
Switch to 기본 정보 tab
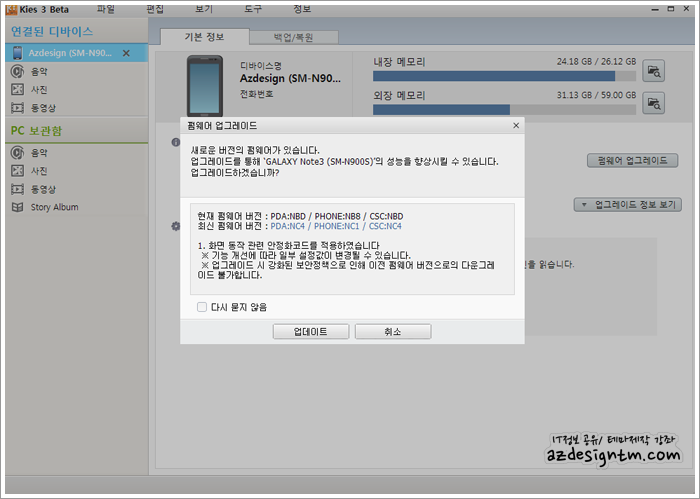pyautogui.click(x=204, y=37)
